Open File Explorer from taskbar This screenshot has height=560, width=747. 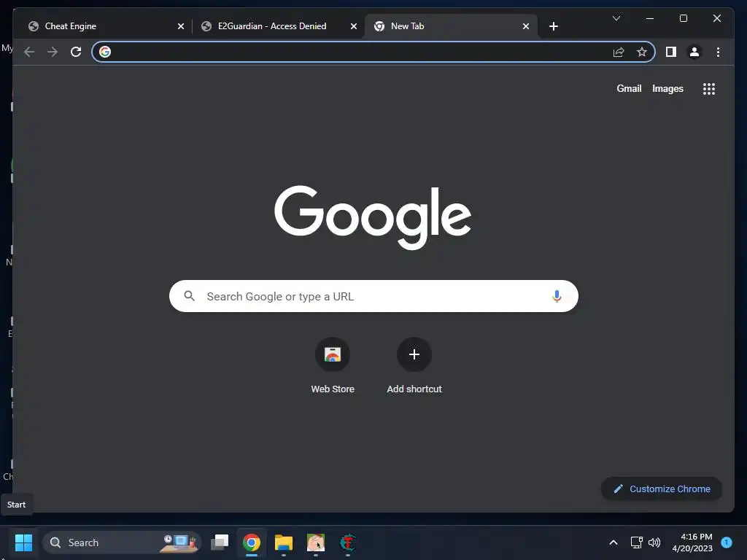[284, 542]
